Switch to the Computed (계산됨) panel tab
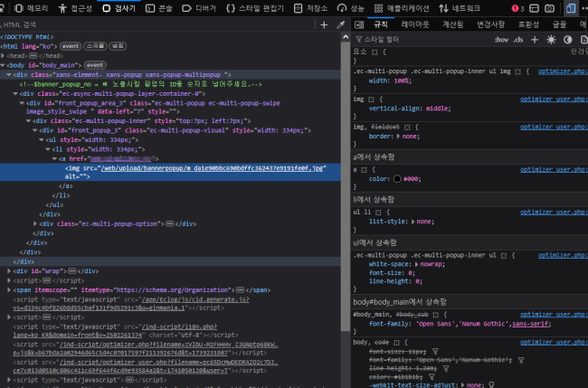The width and height of the screenshot is (588, 388). point(452,24)
